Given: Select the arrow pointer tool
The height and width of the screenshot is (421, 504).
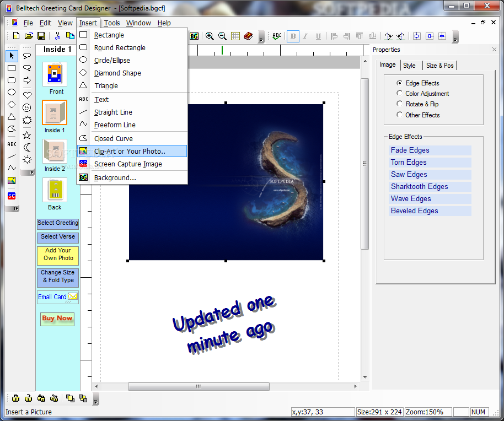Looking at the screenshot, I should click(12, 56).
